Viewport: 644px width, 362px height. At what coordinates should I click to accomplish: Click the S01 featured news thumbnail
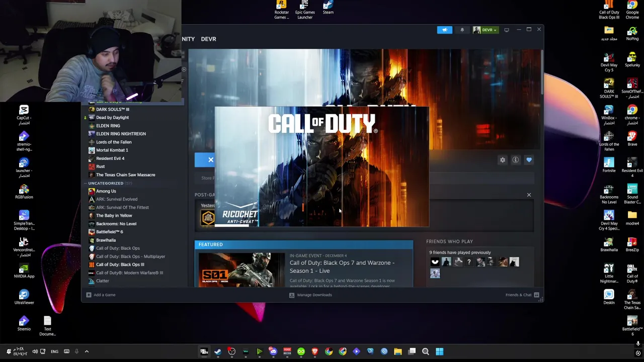(242, 269)
